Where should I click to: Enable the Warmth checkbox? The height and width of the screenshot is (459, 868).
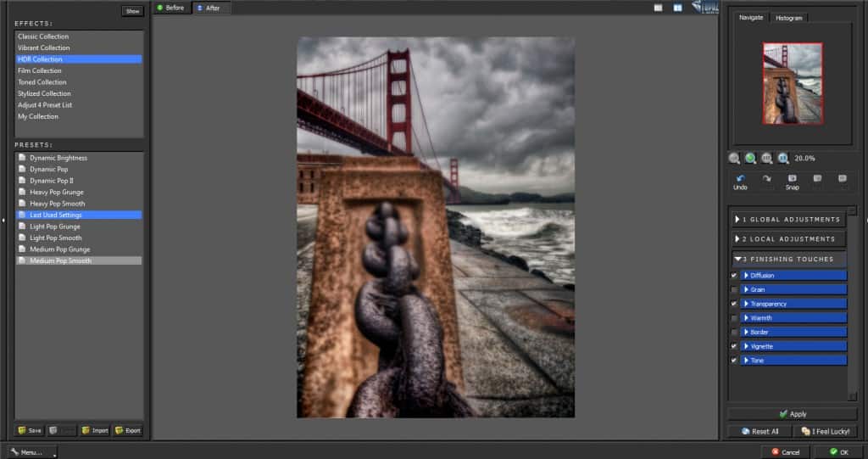click(734, 318)
